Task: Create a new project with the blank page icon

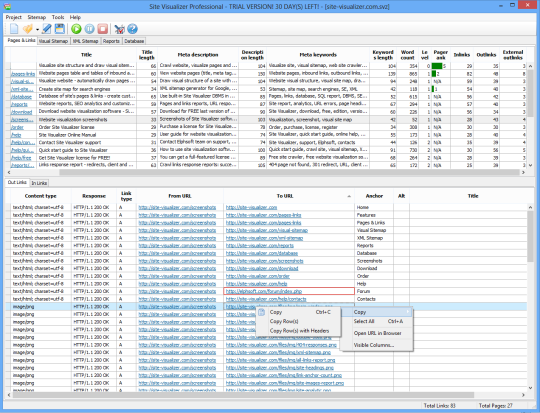Action: pyautogui.click(x=14, y=29)
